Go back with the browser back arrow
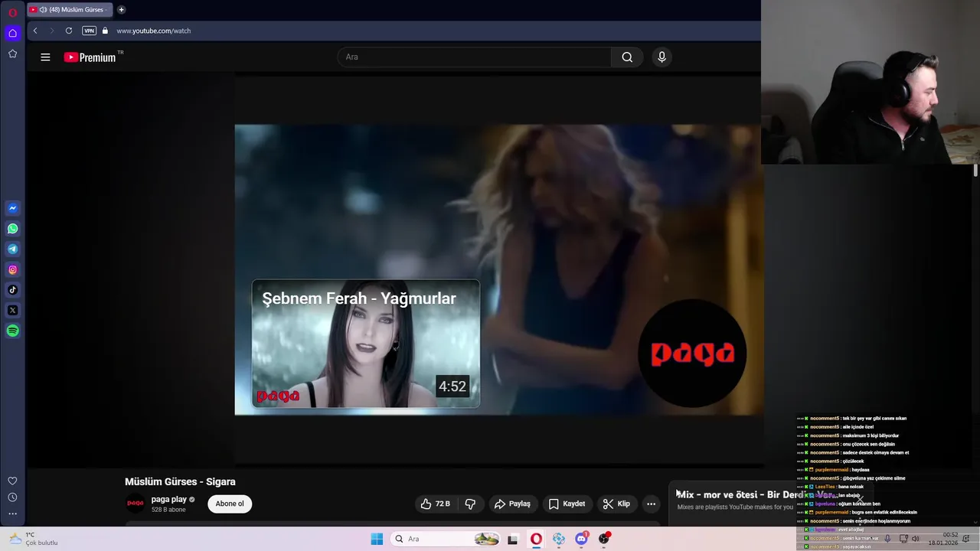 click(x=35, y=31)
